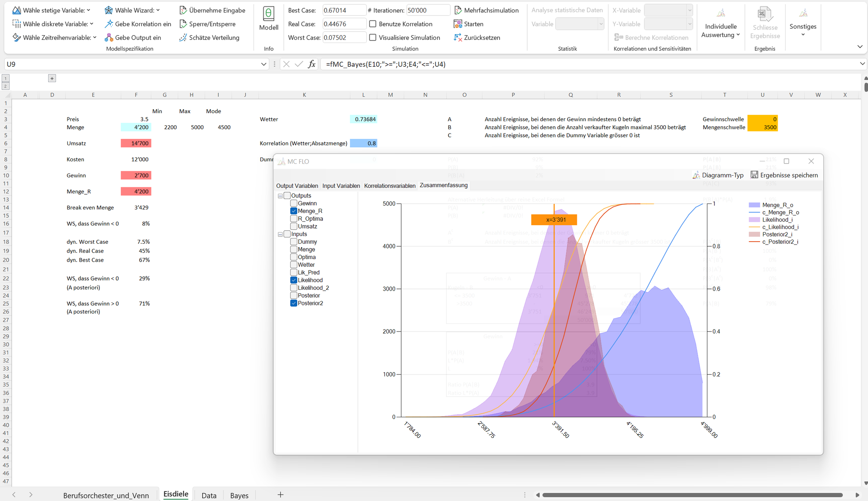Click the Worst Case value field
The image size is (868, 501).
tap(344, 37)
